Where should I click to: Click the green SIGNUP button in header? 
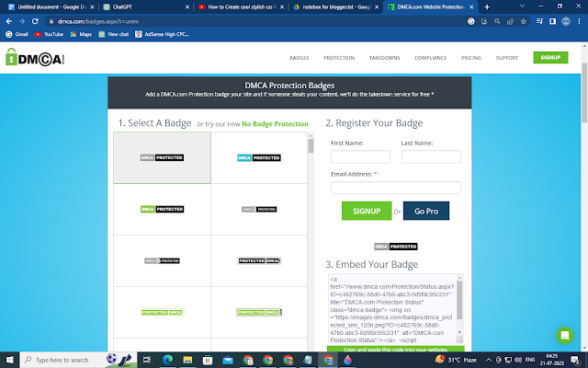[550, 57]
